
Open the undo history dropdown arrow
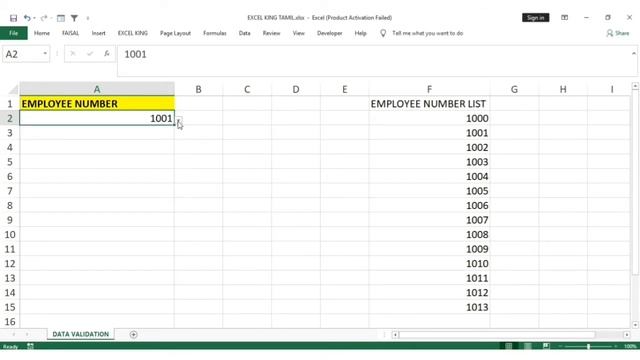[34, 18]
